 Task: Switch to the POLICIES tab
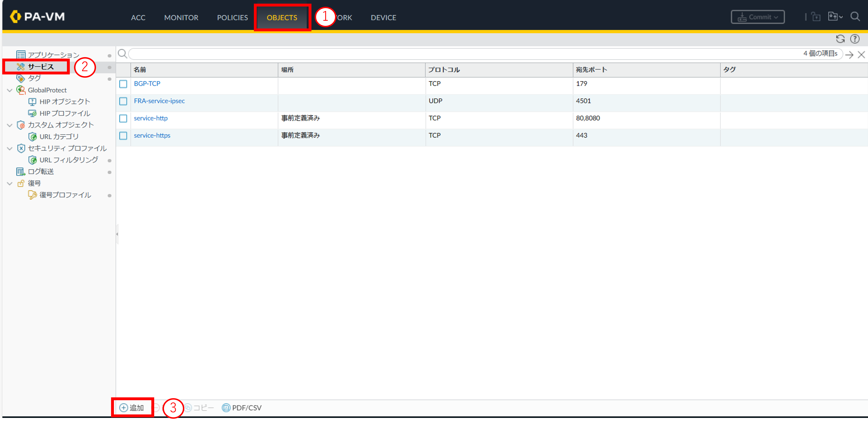click(232, 17)
